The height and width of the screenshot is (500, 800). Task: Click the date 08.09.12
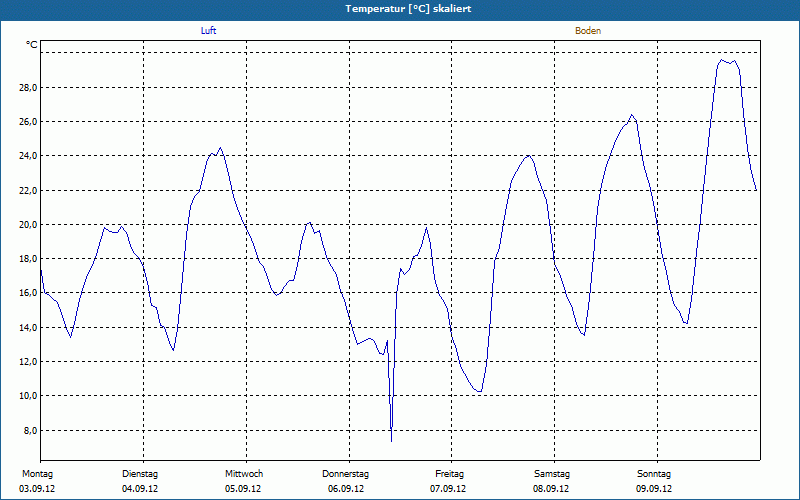pyautogui.click(x=551, y=489)
